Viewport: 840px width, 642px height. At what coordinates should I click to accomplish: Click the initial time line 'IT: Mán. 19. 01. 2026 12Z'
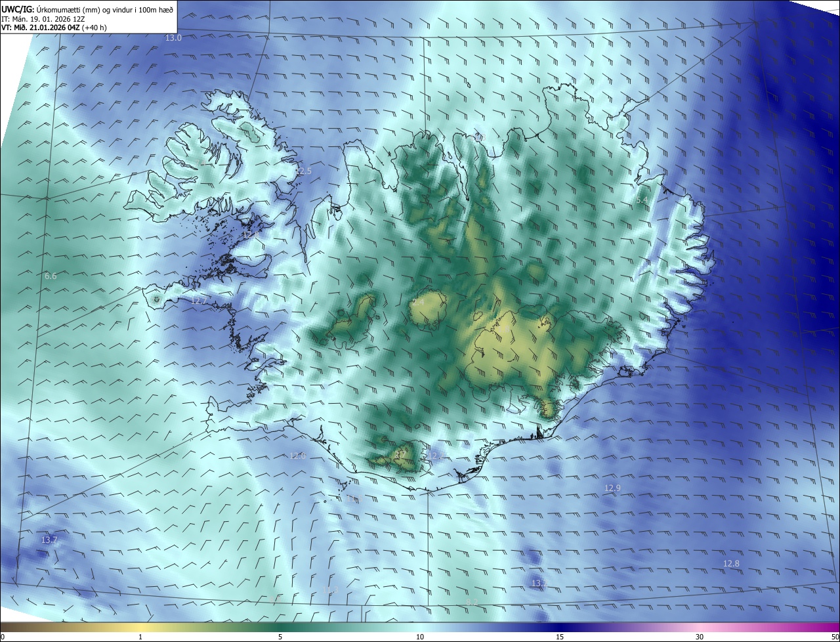[43, 19]
